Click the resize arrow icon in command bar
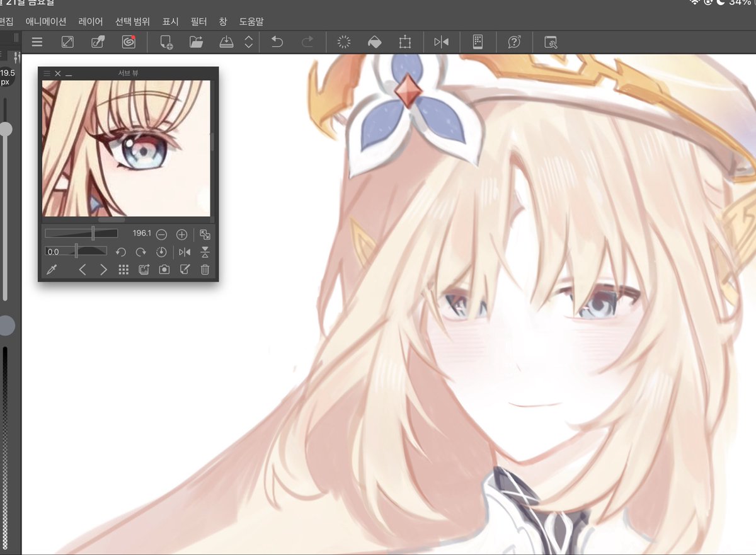This screenshot has height=555, width=756. point(67,42)
